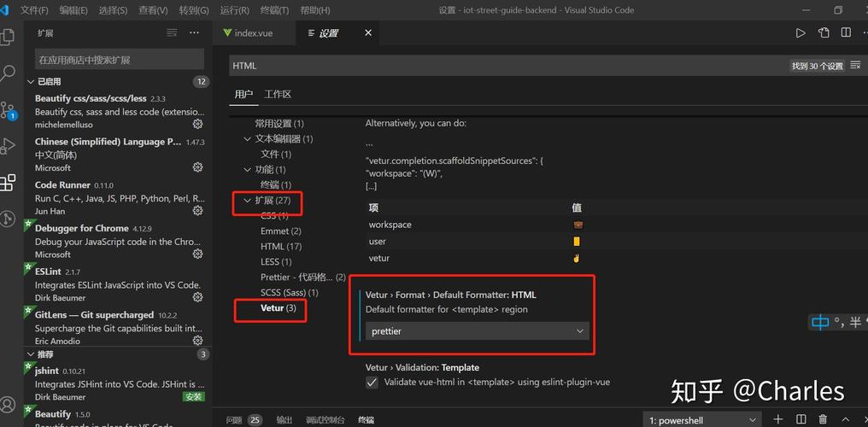This screenshot has width=868, height=427.
Task: Open the 输出 panel tab
Action: (284, 420)
